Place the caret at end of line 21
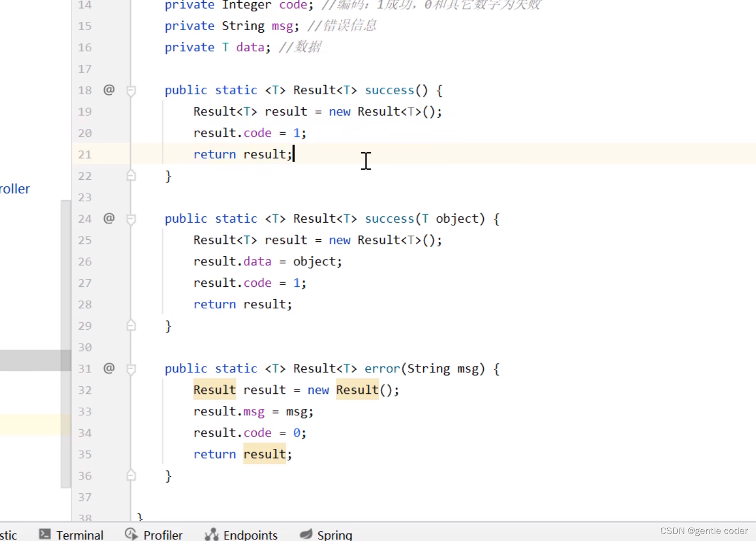The height and width of the screenshot is (541, 756). click(x=294, y=154)
